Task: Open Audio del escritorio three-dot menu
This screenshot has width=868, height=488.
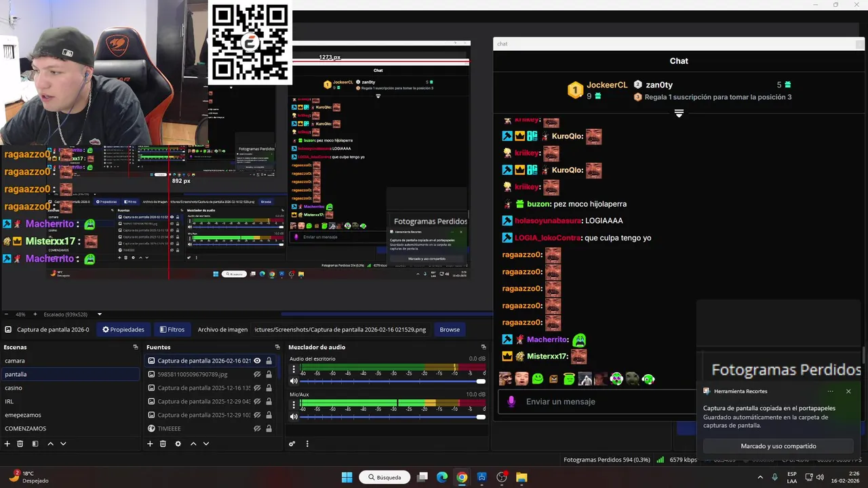Action: coord(294,369)
